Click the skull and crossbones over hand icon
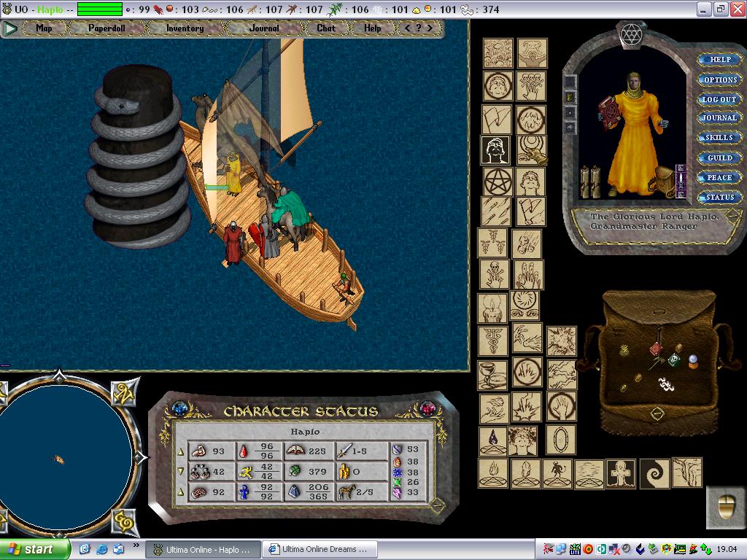 [x=494, y=274]
